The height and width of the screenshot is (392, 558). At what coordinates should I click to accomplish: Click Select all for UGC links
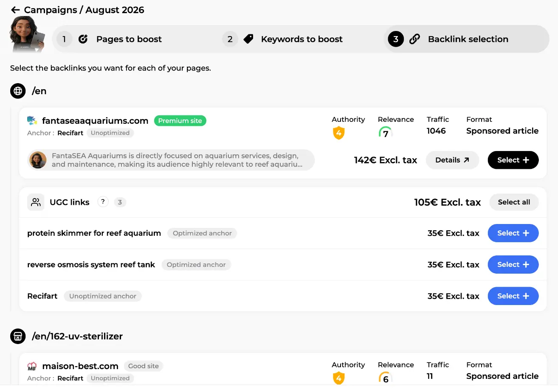click(x=514, y=202)
